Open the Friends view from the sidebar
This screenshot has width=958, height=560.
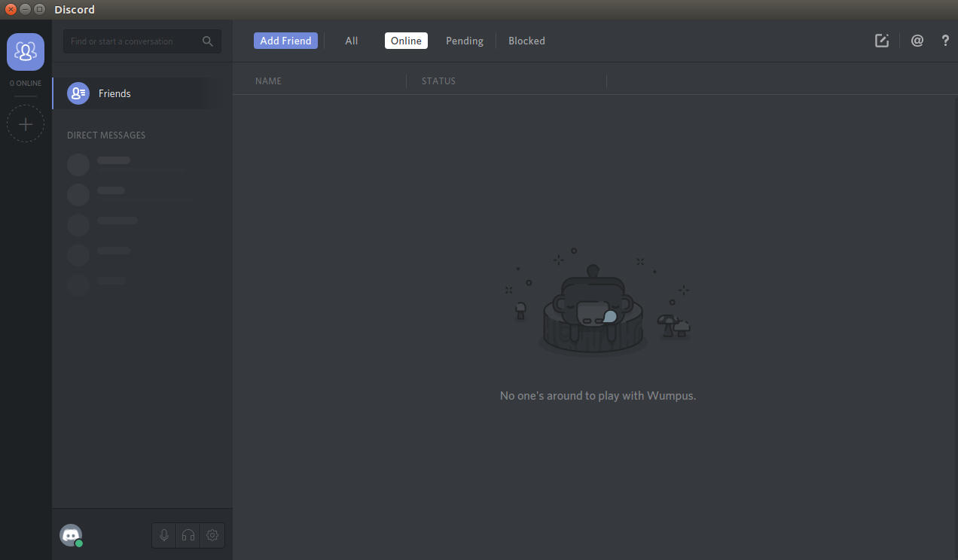(x=114, y=93)
